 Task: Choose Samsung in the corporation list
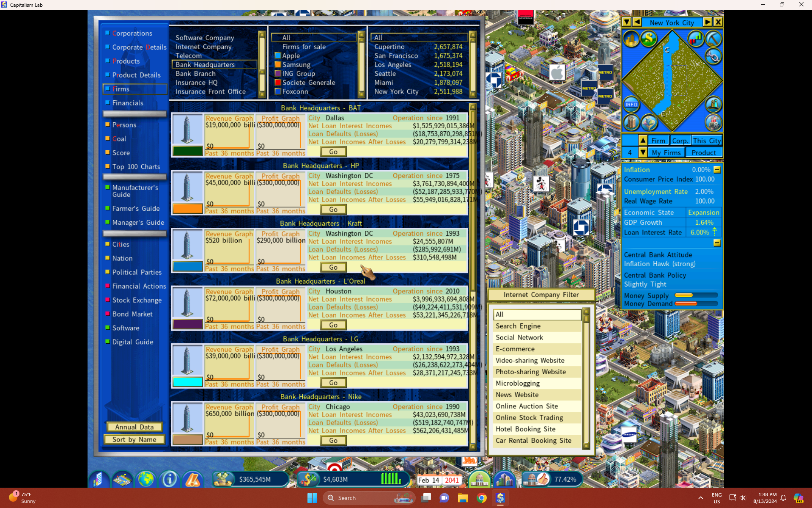coord(315,65)
